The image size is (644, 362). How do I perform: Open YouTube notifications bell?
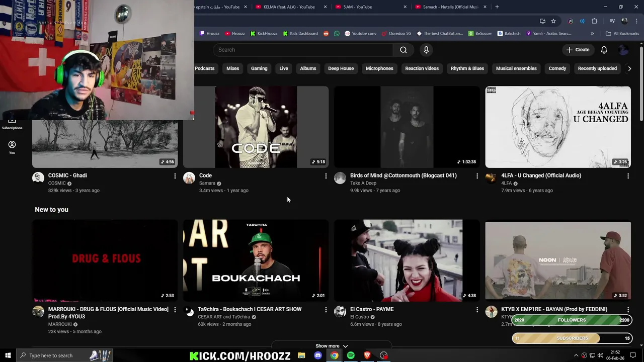[604, 50]
